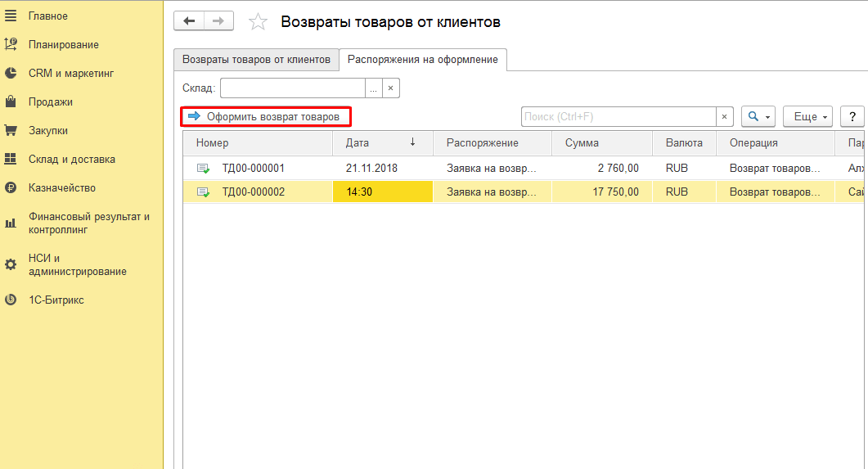Open Закупки shopping cart icon

[11, 131]
